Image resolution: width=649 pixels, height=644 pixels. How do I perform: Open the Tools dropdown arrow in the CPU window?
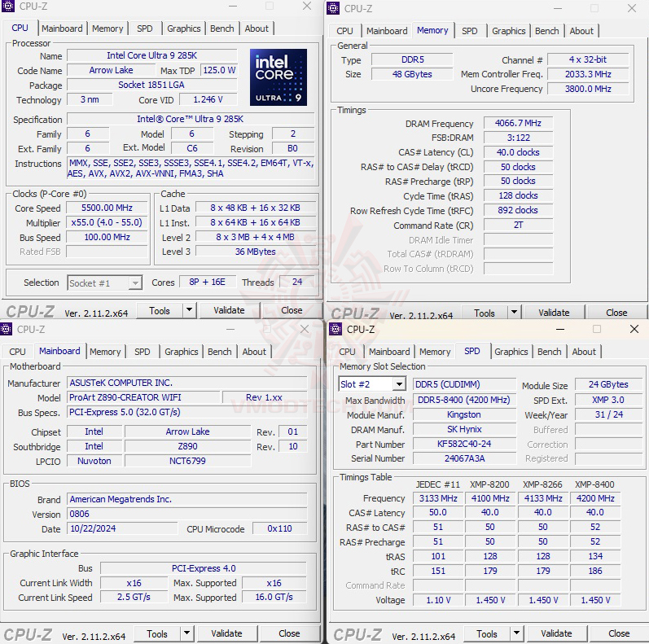click(189, 310)
